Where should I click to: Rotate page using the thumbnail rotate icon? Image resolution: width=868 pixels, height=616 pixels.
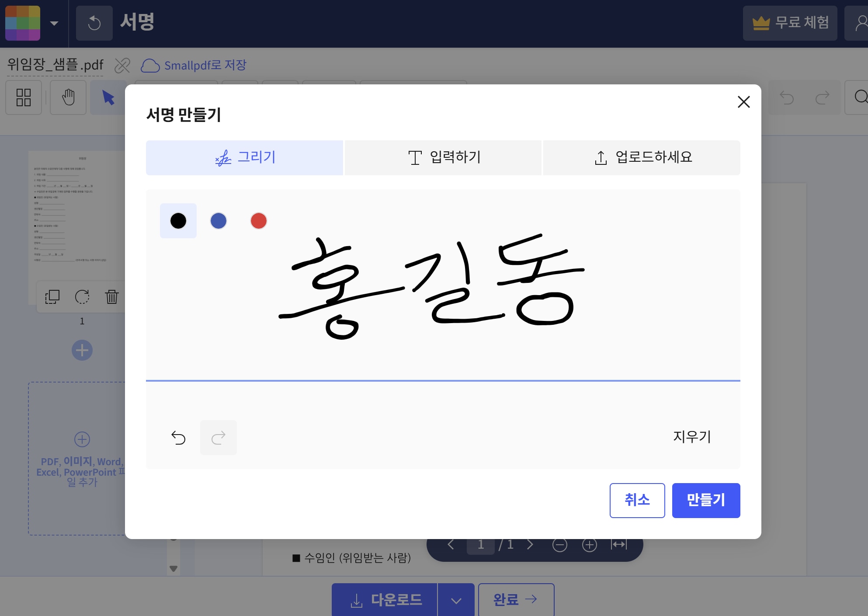[x=82, y=297]
